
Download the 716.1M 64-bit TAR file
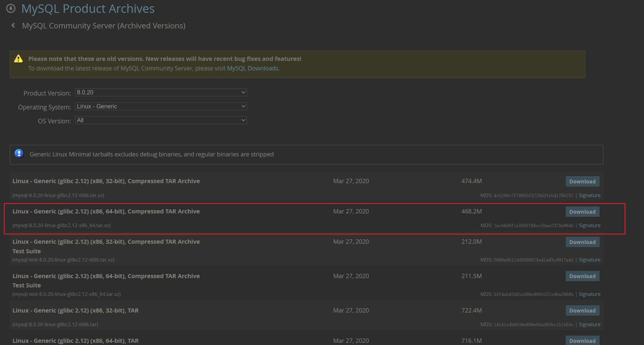coord(582,341)
